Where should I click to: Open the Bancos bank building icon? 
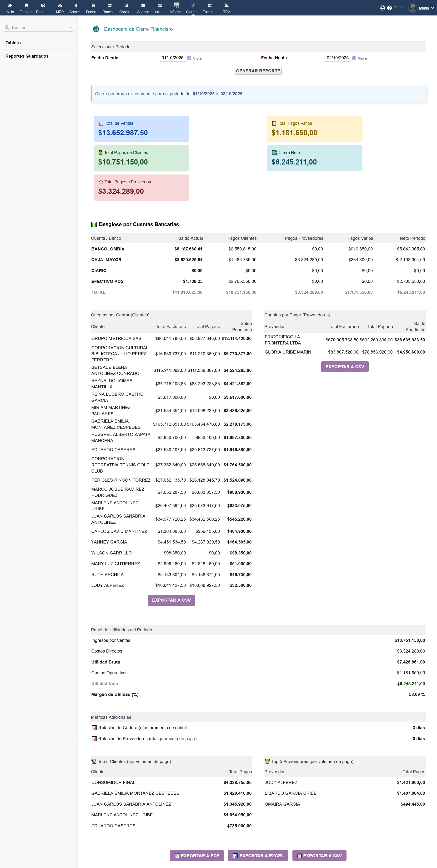pos(110,5)
